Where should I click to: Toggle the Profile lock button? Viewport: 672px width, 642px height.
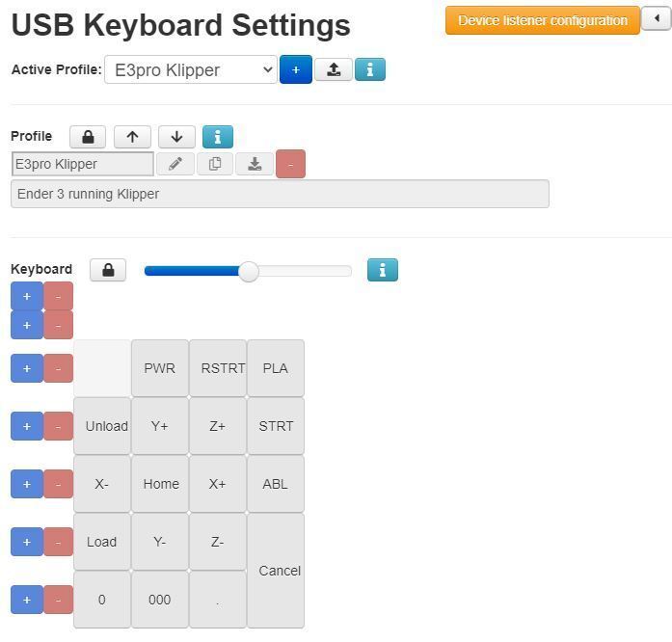(x=88, y=137)
